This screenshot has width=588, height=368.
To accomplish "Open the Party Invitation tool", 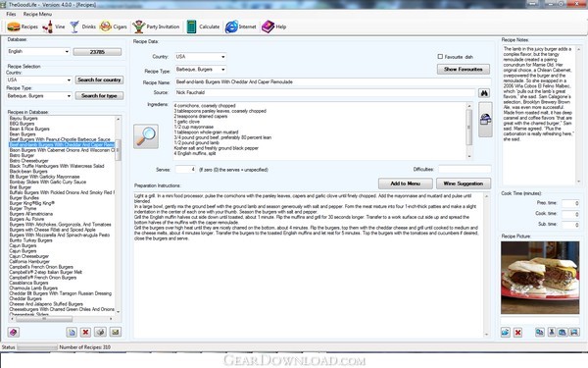I will [x=156, y=26].
